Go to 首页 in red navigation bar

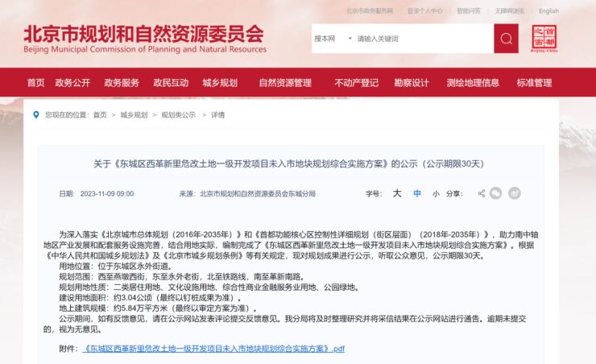point(35,83)
